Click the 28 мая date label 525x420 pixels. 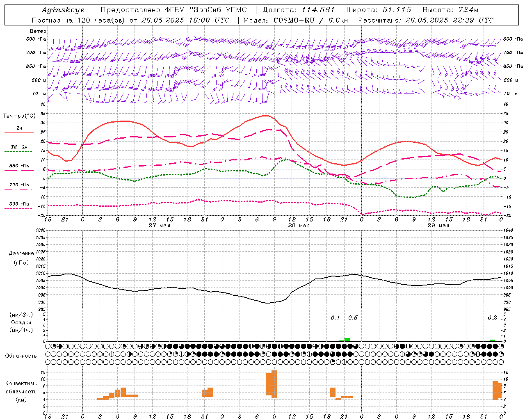pos(299,226)
